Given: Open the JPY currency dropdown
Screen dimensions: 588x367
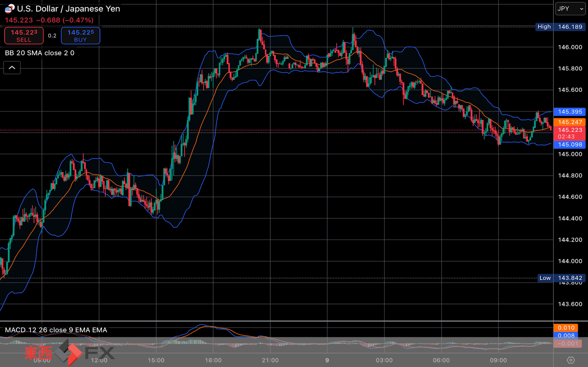Looking at the screenshot, I should (570, 9).
